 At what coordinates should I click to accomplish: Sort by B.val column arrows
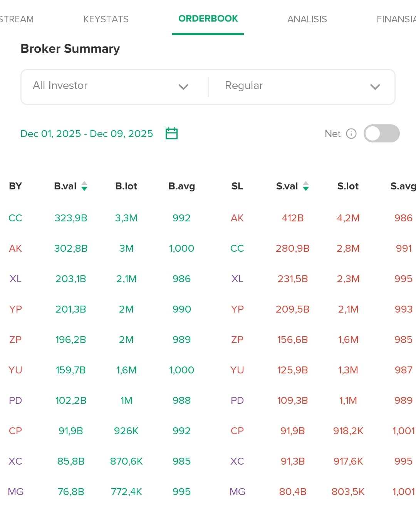84,186
